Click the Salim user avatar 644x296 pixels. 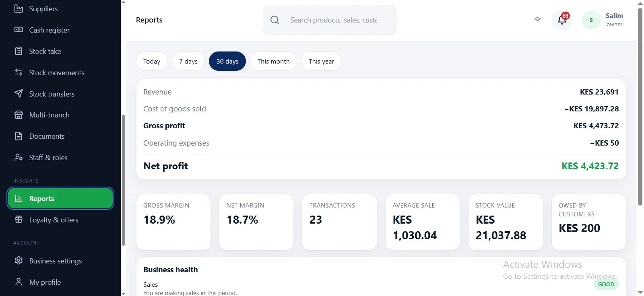click(x=591, y=20)
